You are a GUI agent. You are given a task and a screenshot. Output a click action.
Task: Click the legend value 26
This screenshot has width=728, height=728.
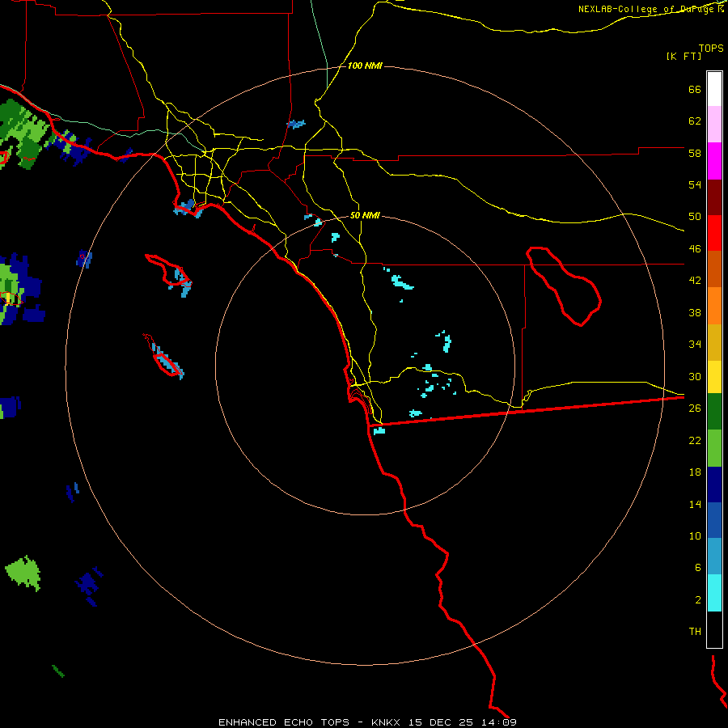[x=695, y=408]
